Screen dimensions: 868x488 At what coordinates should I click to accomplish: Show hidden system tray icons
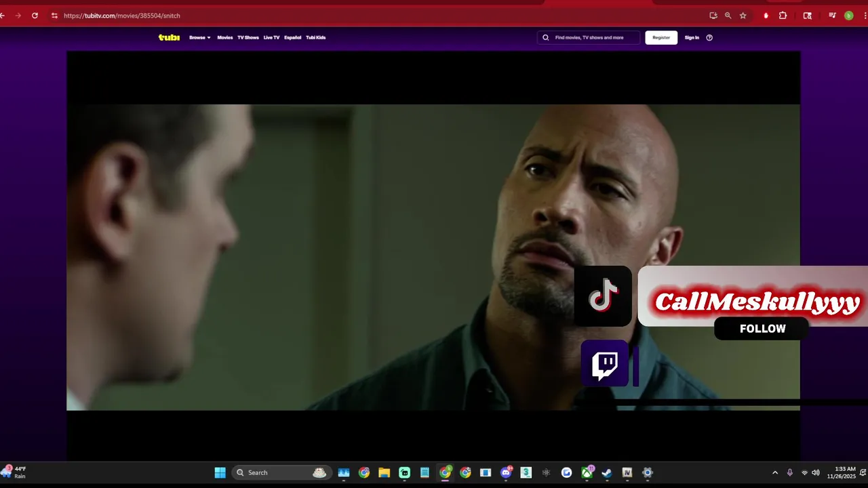tap(775, 472)
